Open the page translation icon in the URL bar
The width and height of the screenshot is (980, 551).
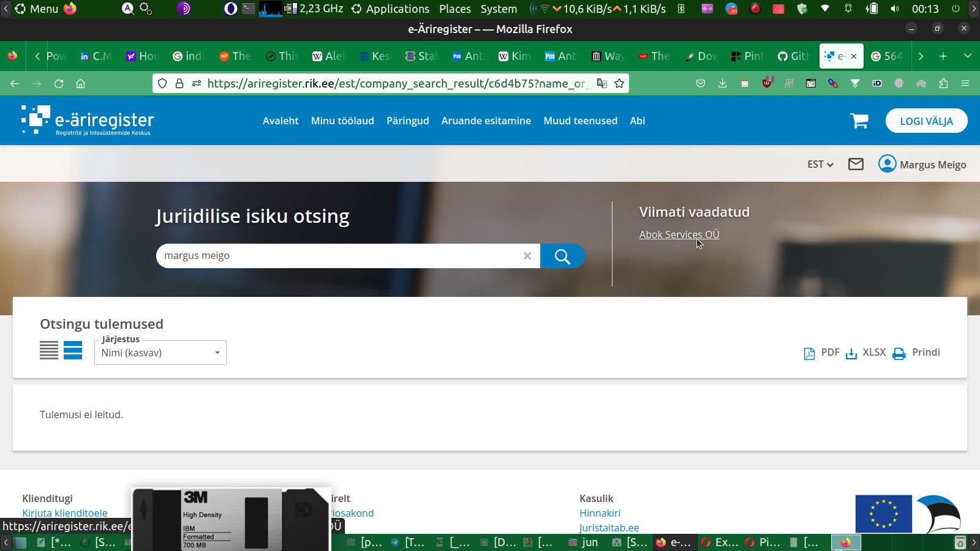[602, 83]
